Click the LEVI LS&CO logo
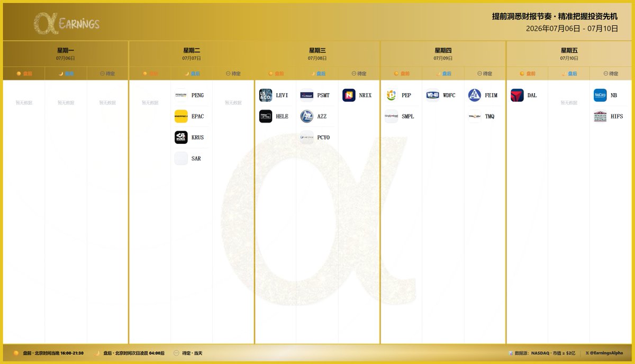635x364 pixels. 266,95
